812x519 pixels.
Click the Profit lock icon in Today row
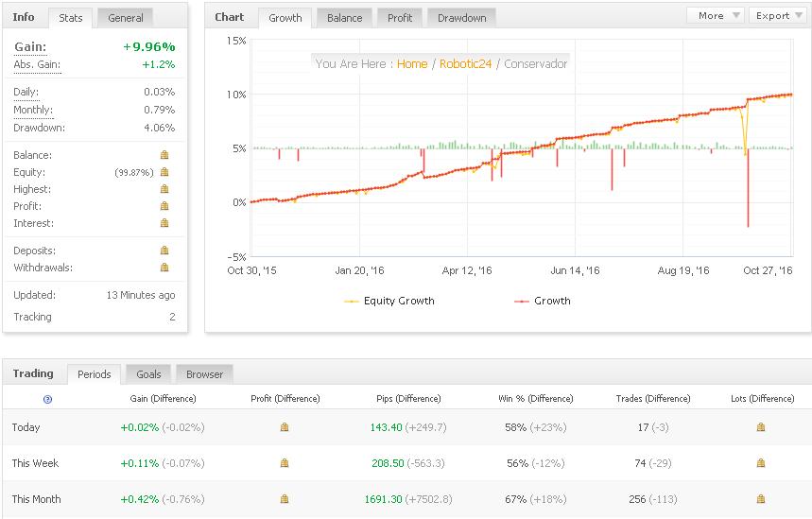(x=285, y=427)
